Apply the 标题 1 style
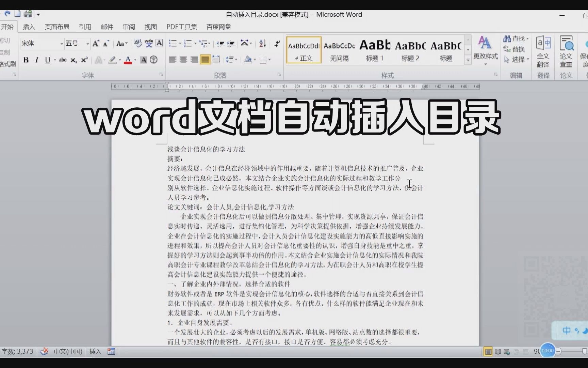Screen dimensions: 588x368 [x=375, y=50]
